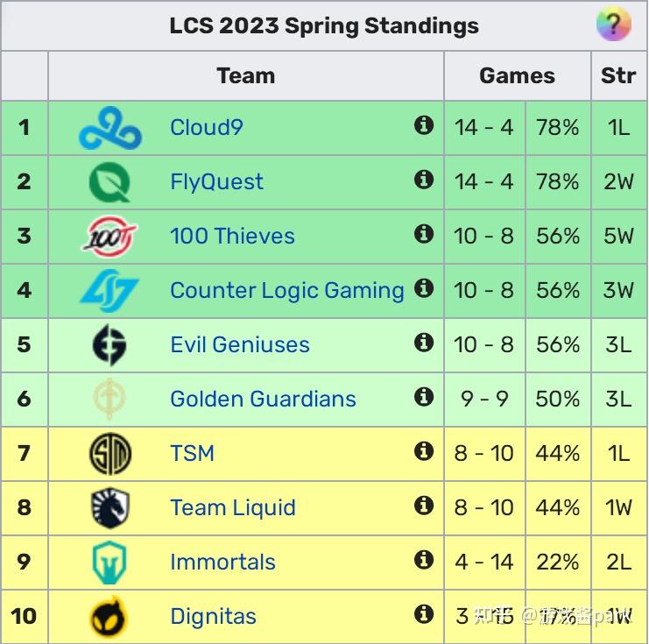
Task: Click the Team column header
Action: (x=245, y=76)
